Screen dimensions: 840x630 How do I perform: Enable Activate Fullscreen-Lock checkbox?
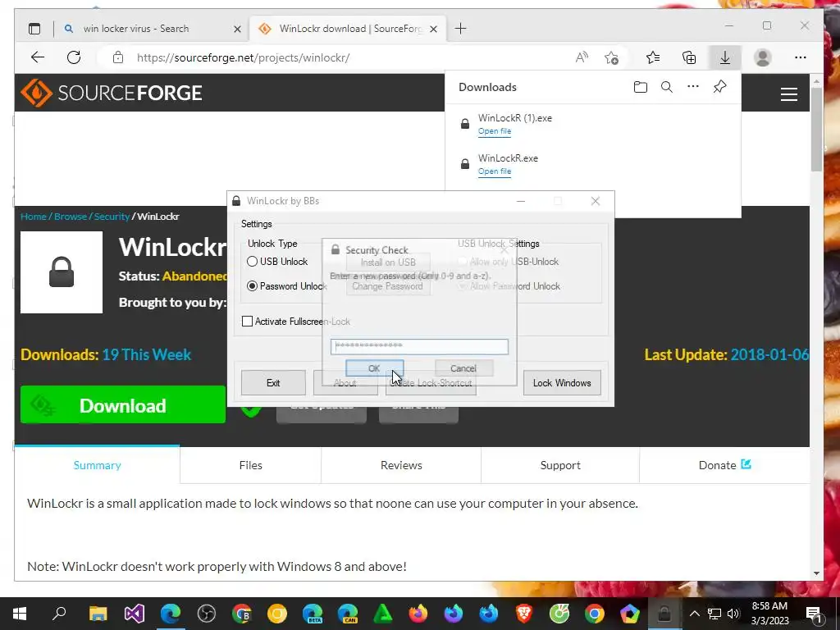pyautogui.click(x=247, y=322)
